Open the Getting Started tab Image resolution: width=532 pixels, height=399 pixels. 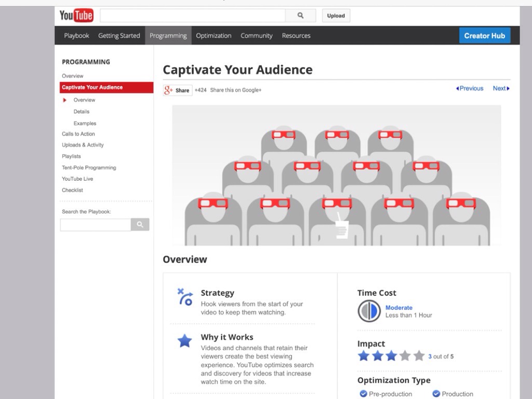(x=119, y=36)
